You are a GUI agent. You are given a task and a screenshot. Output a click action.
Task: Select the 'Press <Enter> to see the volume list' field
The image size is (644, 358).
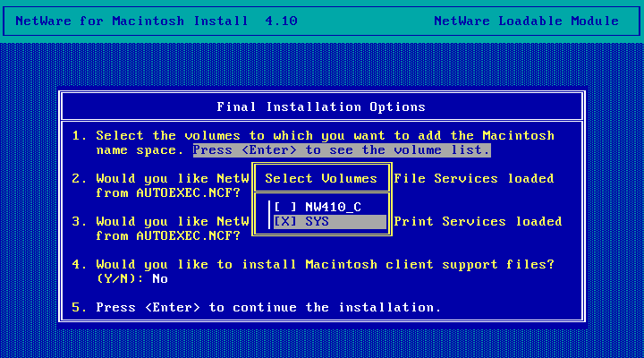coord(342,150)
